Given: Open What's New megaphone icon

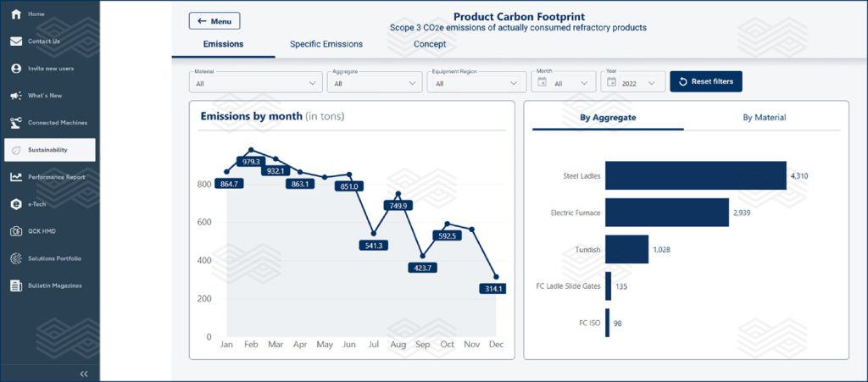Looking at the screenshot, I should click(x=16, y=96).
